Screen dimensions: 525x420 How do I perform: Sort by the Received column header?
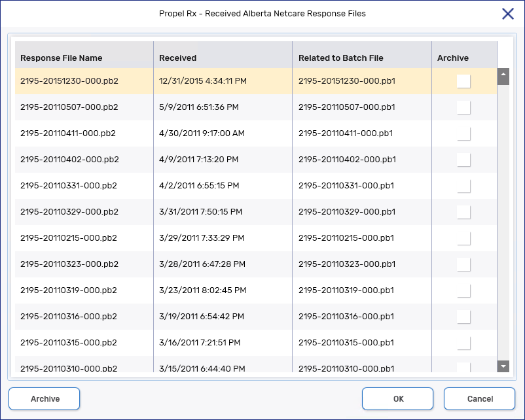(x=223, y=55)
